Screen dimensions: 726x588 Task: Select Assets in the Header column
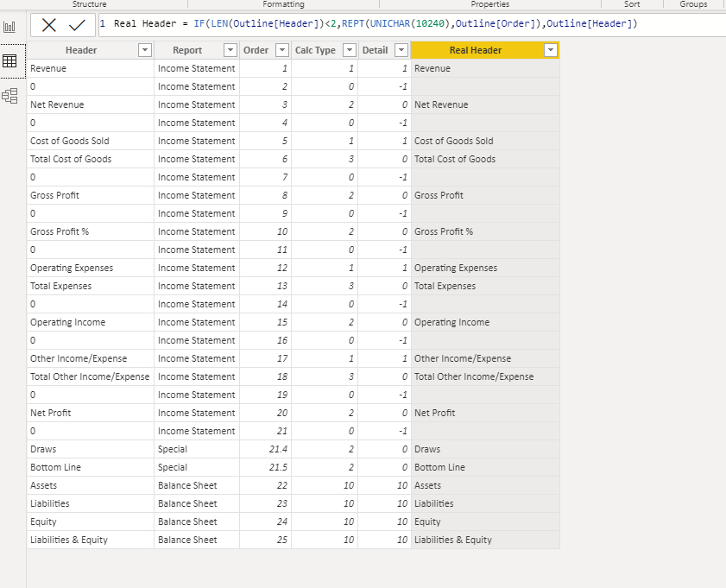[91, 485]
